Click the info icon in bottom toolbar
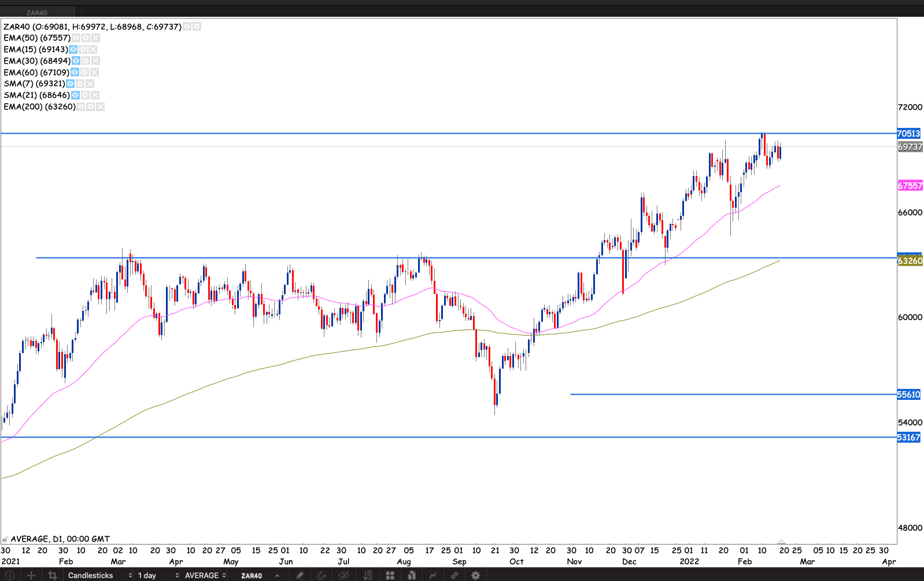The width and height of the screenshot is (924, 581). (x=9, y=575)
